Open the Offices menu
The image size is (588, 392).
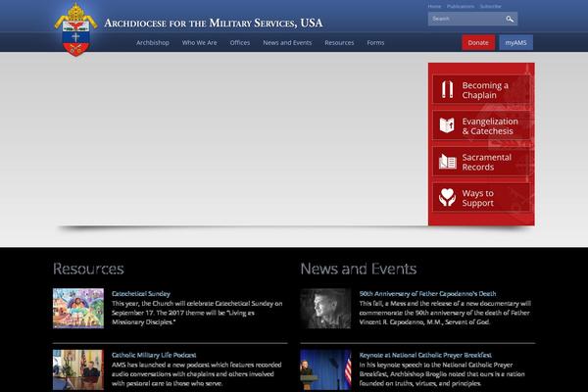coord(240,43)
